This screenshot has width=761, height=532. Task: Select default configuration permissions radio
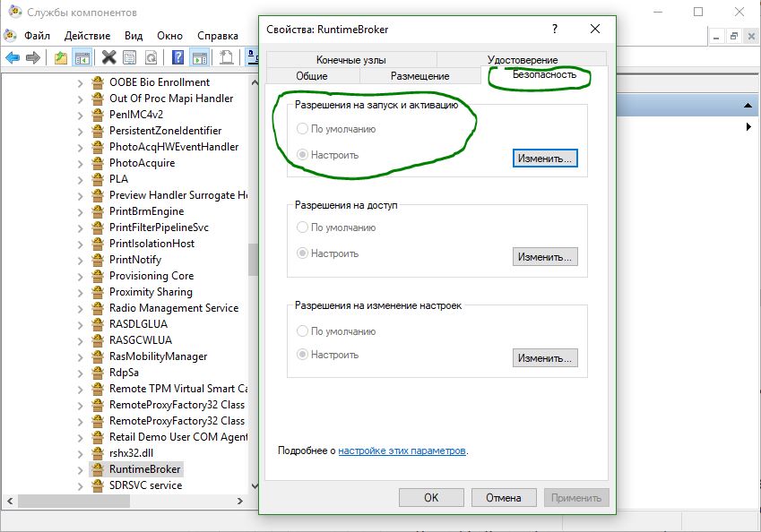point(302,330)
